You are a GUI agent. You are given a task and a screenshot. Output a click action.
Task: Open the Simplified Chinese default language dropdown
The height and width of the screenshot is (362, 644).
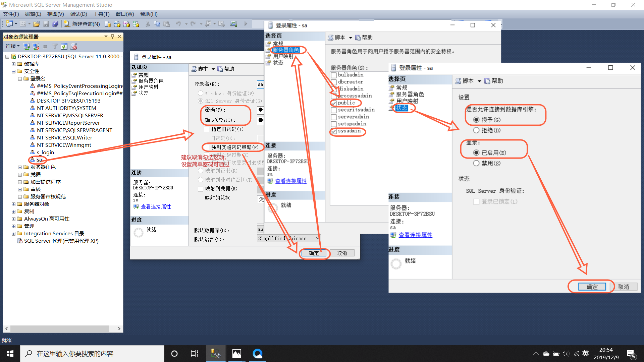(x=317, y=238)
